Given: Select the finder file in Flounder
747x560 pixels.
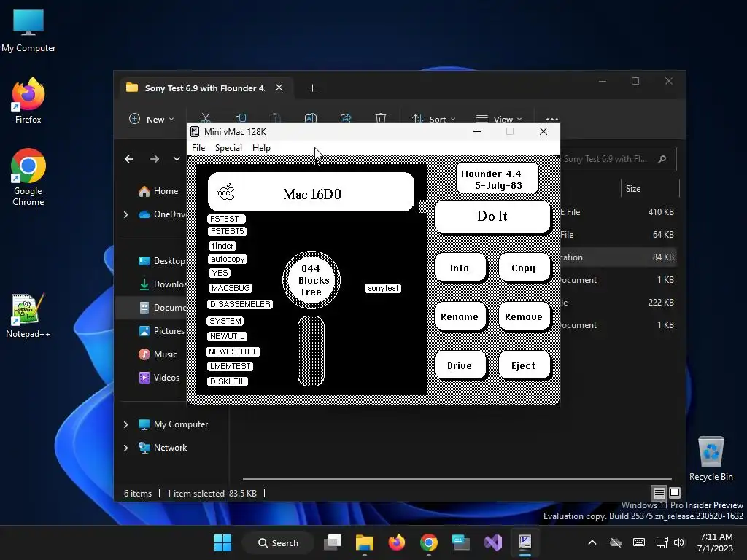Looking at the screenshot, I should point(222,246).
